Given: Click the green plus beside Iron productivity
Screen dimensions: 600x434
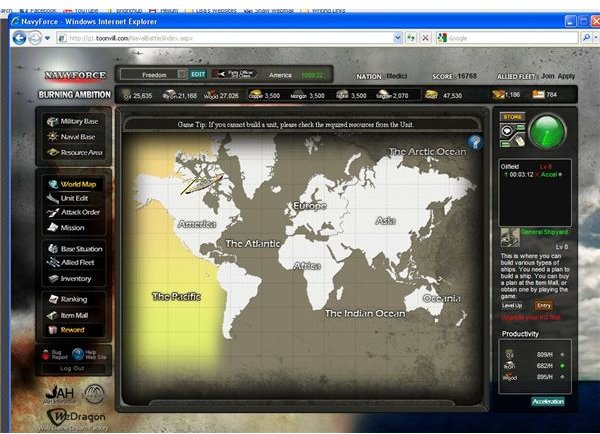Looking at the screenshot, I should (562, 366).
